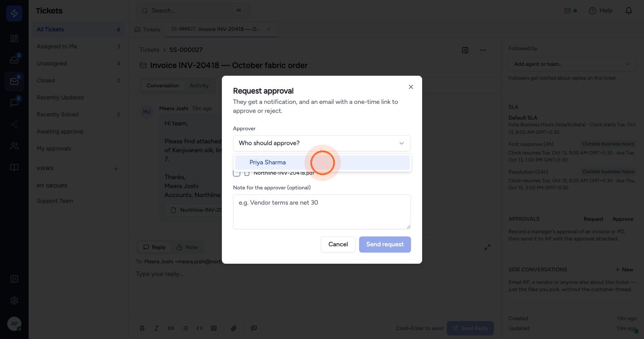
Task: Toggle italic formatting in reply toolbar
Action: tap(157, 328)
